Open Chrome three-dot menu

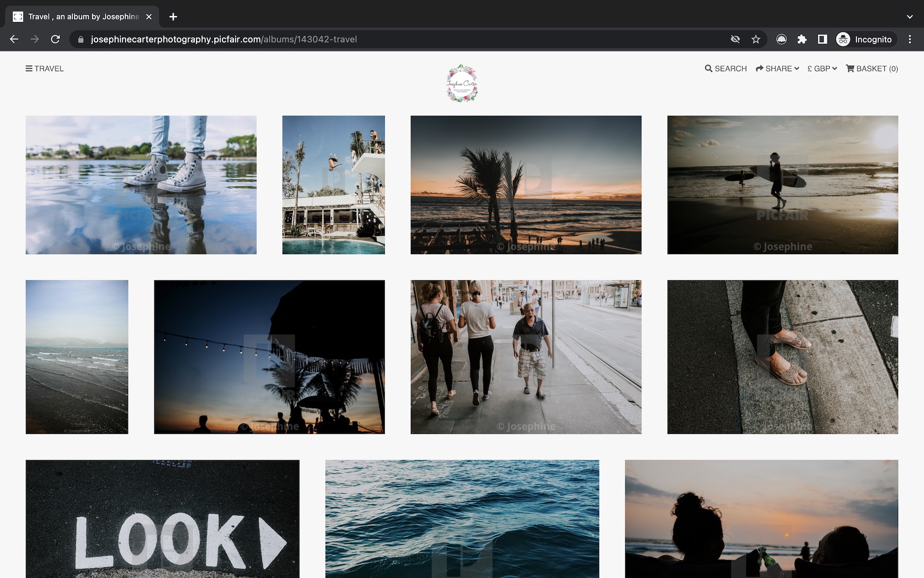[910, 39]
